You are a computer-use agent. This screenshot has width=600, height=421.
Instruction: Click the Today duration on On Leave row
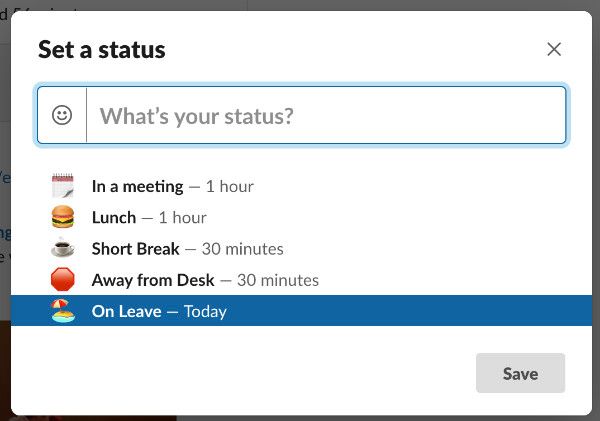pyautogui.click(x=205, y=312)
